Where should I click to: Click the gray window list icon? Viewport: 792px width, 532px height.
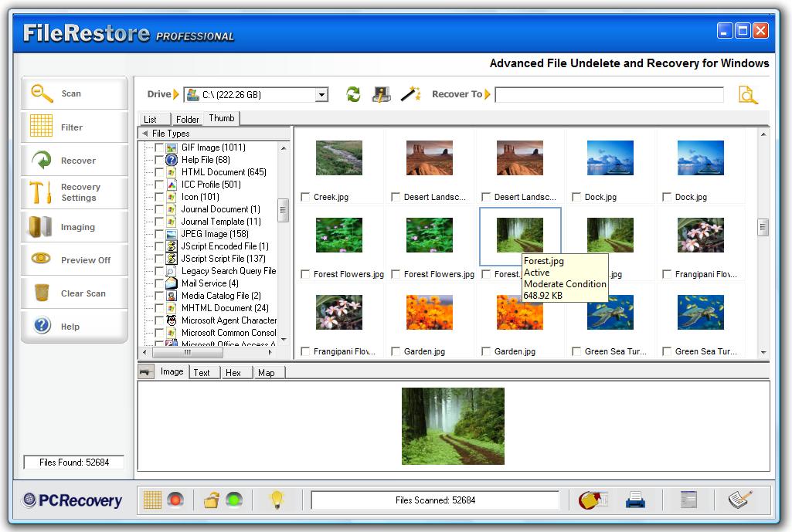[688, 500]
